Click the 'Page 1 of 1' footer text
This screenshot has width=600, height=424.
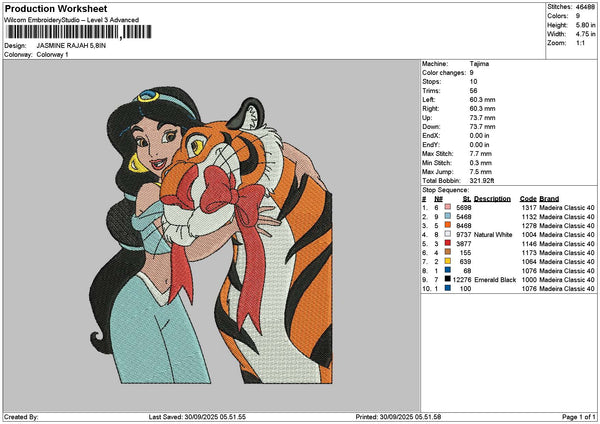click(x=579, y=417)
